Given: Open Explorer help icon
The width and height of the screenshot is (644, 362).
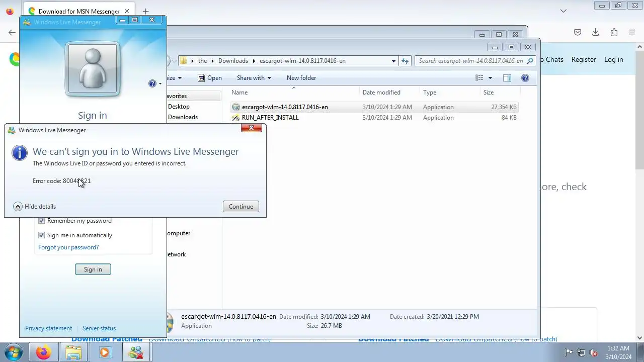Looking at the screenshot, I should 525,78.
